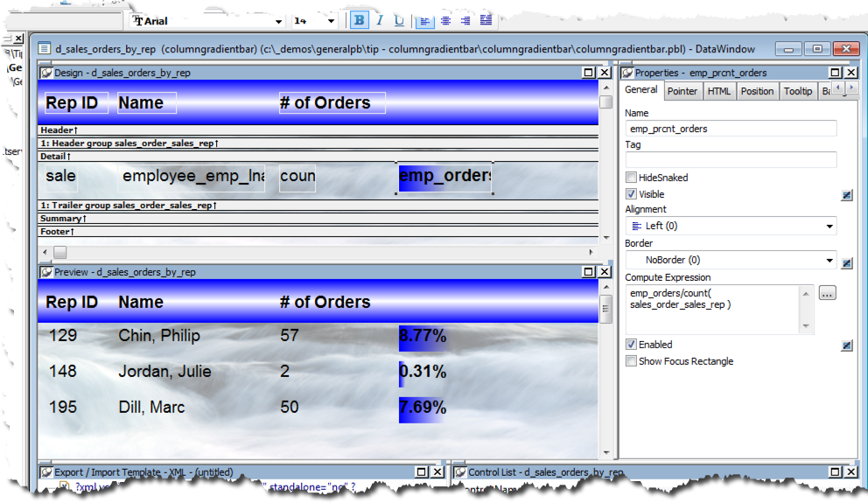
Task: Click the Design pane pin icon
Action: pyautogui.click(x=46, y=73)
